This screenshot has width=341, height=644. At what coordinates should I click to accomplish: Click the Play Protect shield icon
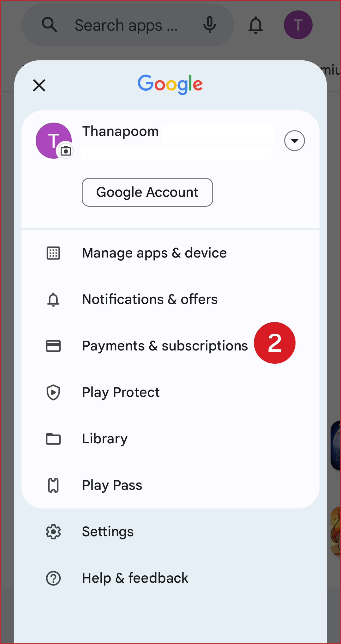[53, 392]
